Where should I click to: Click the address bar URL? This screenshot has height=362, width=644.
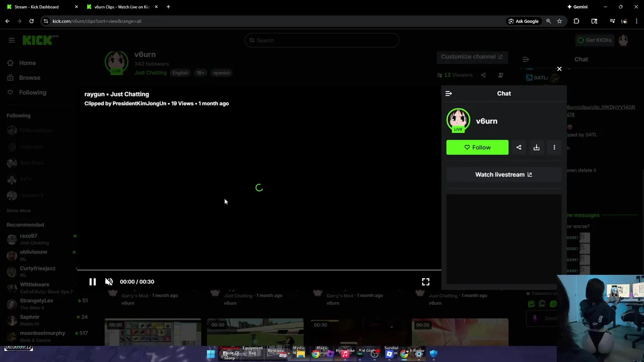tap(97, 21)
